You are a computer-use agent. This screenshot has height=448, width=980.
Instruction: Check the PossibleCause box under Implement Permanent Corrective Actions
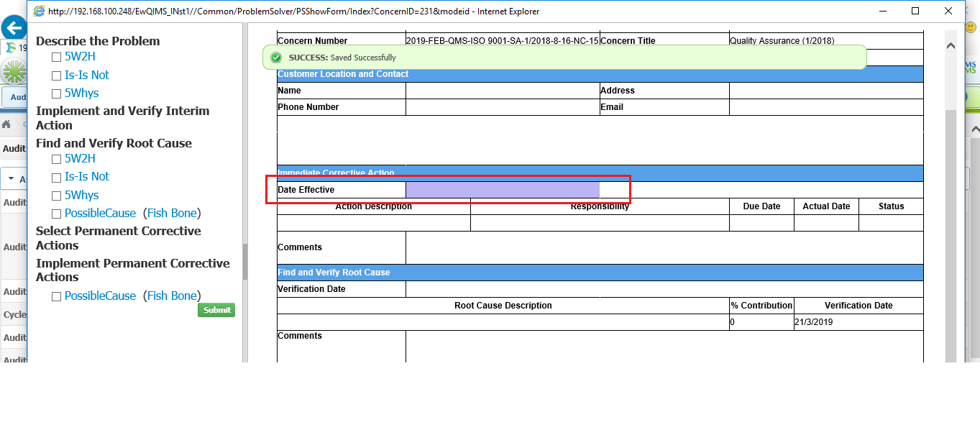pyautogui.click(x=57, y=296)
